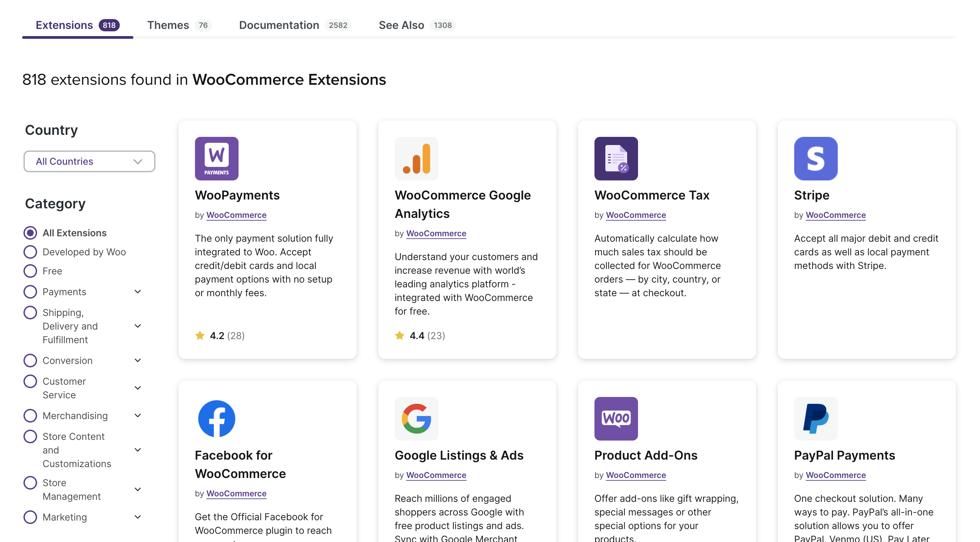
Task: Select the Marketing category radio
Action: tap(30, 517)
